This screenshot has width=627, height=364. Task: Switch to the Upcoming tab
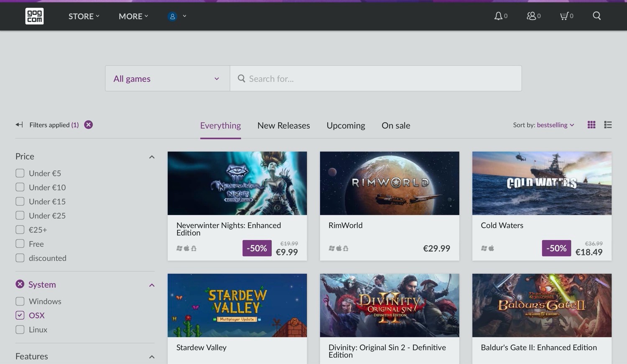pyautogui.click(x=346, y=126)
